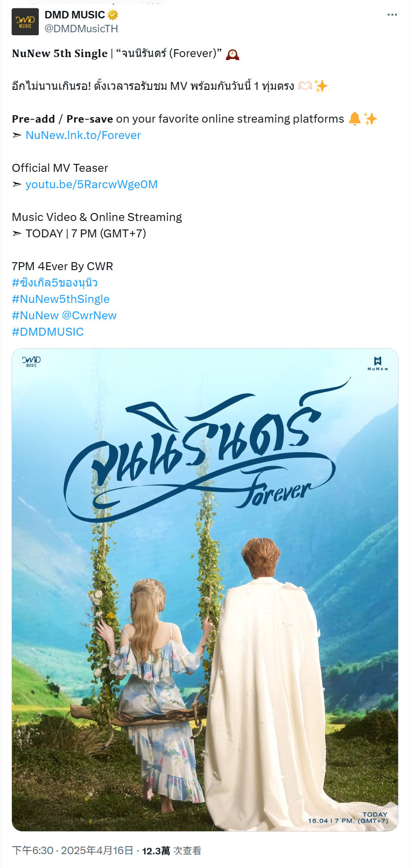
Task: Open the @CwrNew mention
Action: [x=89, y=315]
